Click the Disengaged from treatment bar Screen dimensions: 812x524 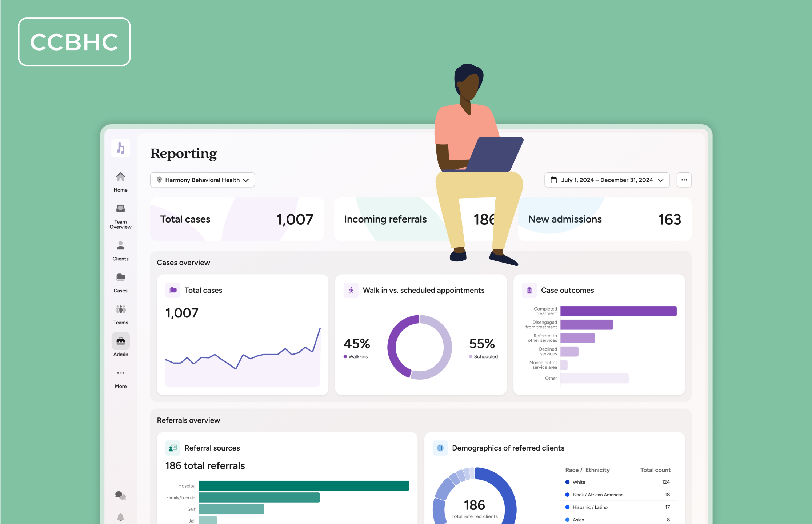(x=587, y=325)
